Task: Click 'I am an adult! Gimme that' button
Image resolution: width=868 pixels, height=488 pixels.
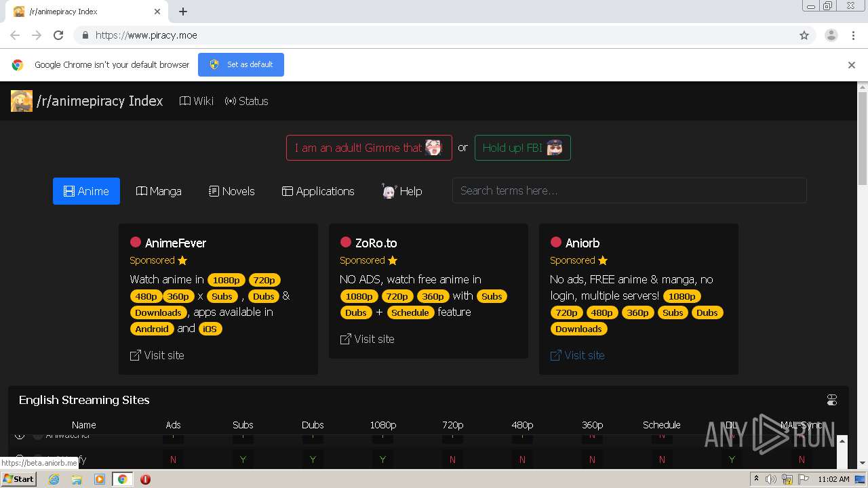Action: [x=369, y=148]
